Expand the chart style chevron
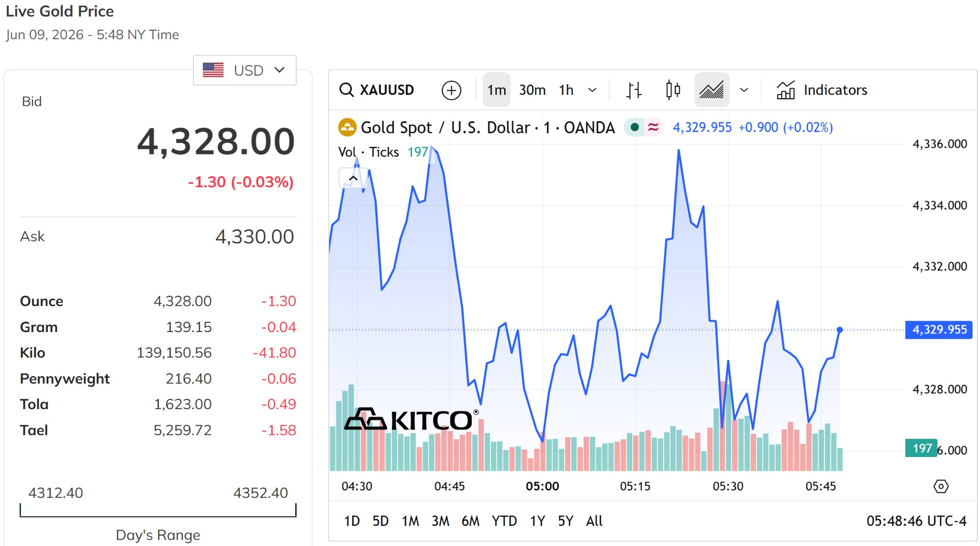 point(744,90)
